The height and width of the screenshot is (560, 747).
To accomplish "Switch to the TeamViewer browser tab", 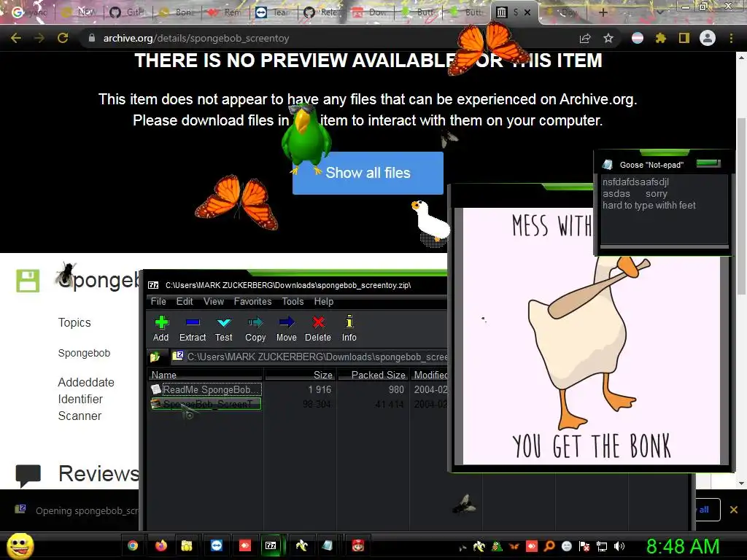I will pyautogui.click(x=274, y=12).
